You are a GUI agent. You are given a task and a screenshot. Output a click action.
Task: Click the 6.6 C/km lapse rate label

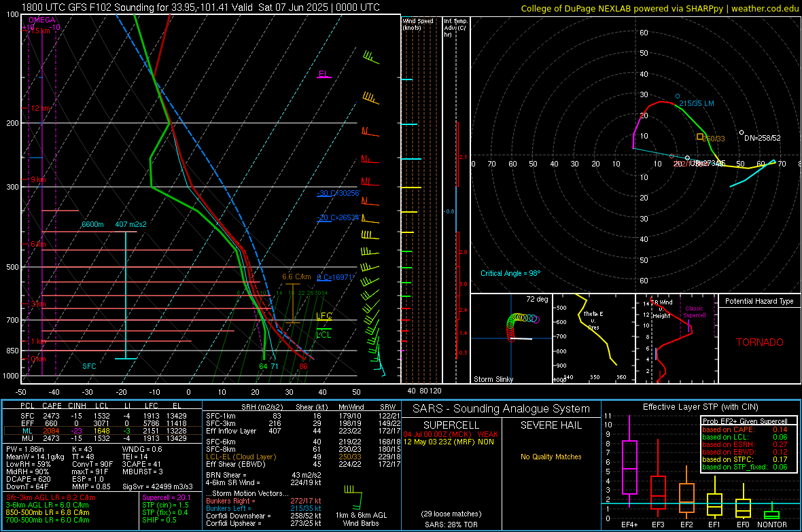pos(296,277)
